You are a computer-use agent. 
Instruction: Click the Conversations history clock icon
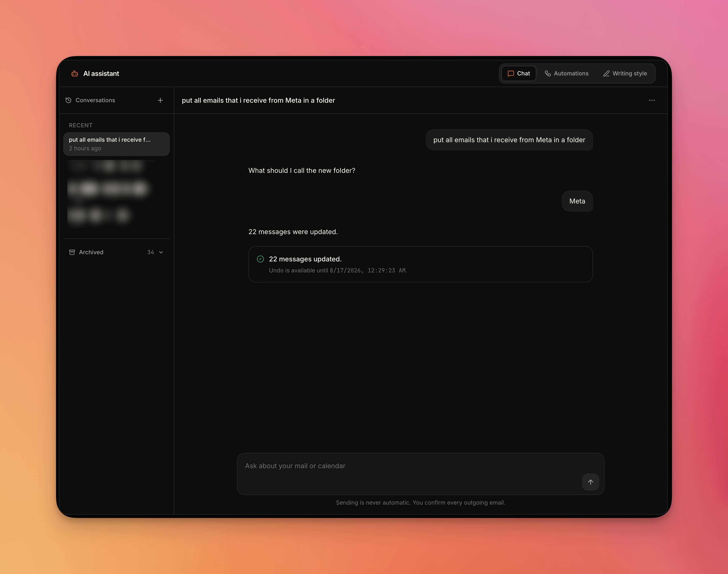68,100
